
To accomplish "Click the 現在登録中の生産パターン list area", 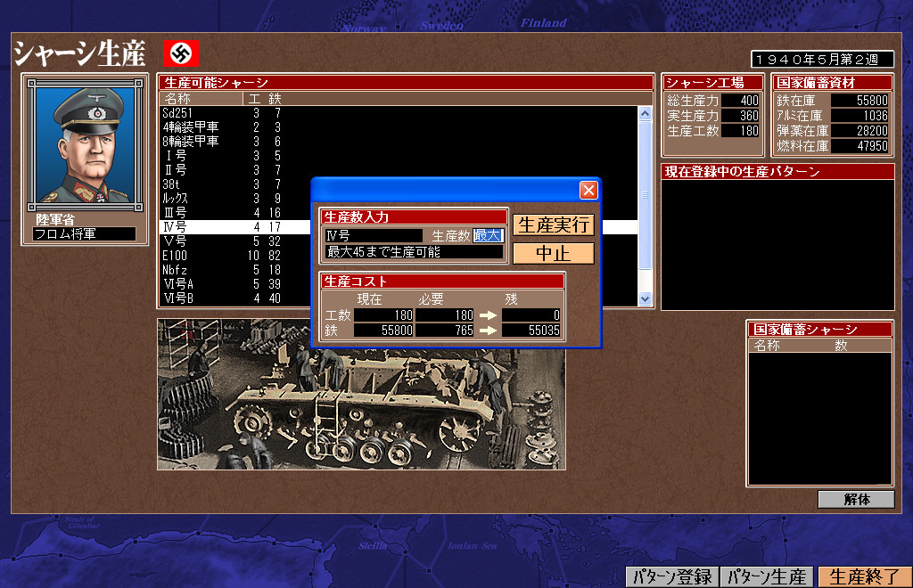I will (777, 244).
